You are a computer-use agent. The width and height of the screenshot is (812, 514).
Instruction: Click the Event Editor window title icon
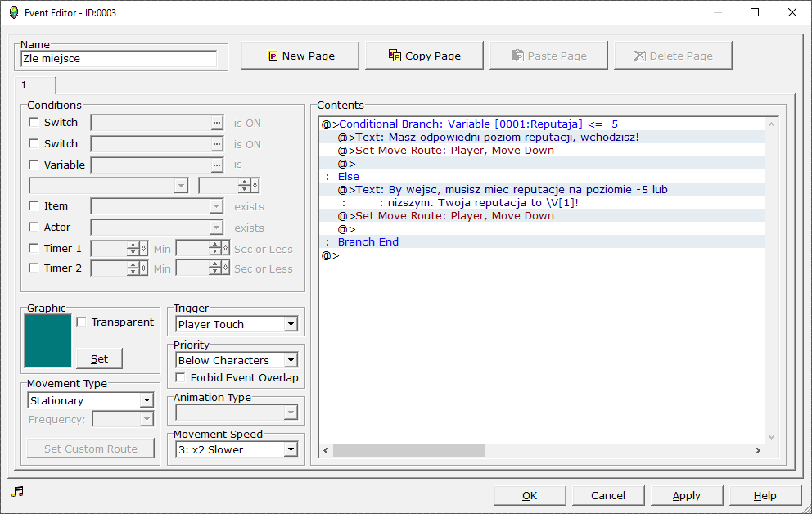click(13, 12)
